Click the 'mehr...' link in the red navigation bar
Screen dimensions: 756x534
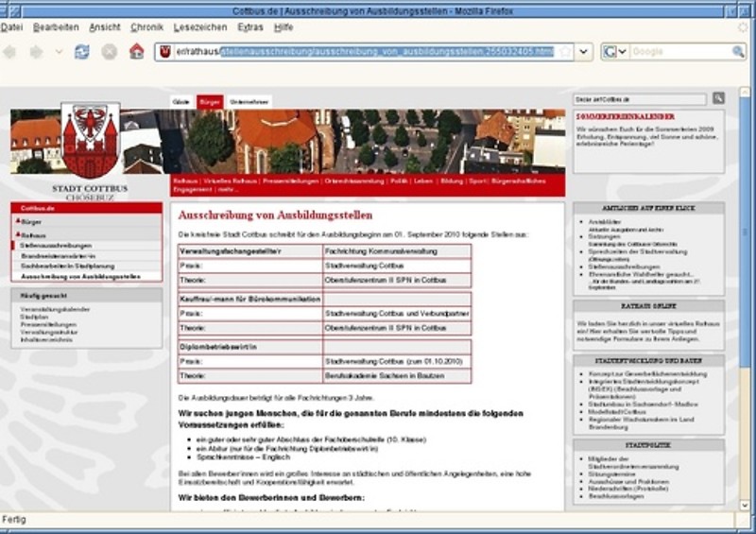(228, 190)
